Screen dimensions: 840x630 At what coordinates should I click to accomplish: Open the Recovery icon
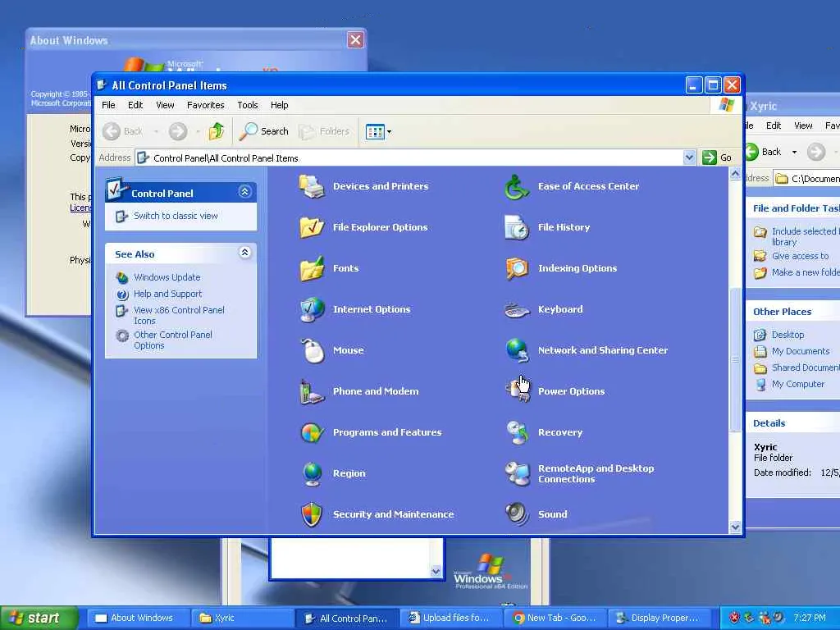pos(517,432)
